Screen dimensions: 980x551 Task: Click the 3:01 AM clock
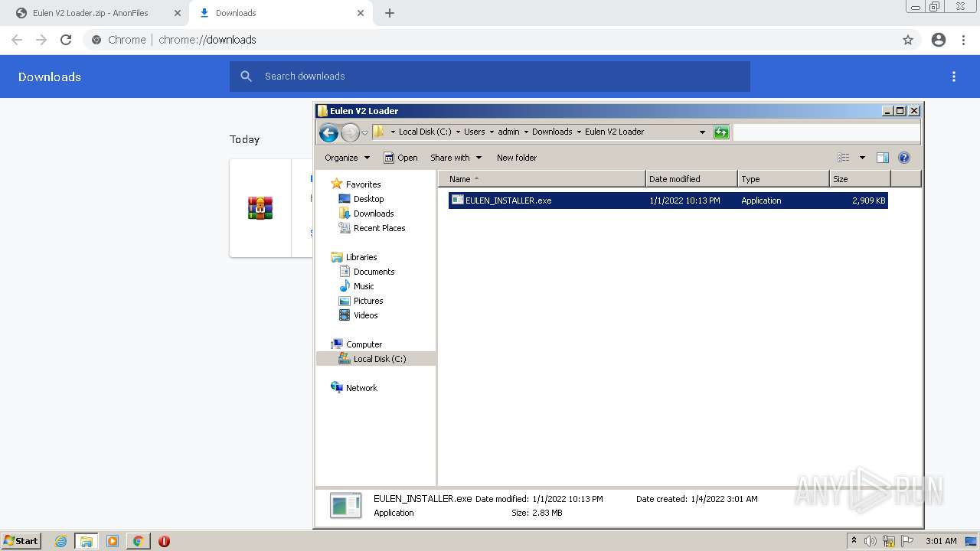click(941, 541)
